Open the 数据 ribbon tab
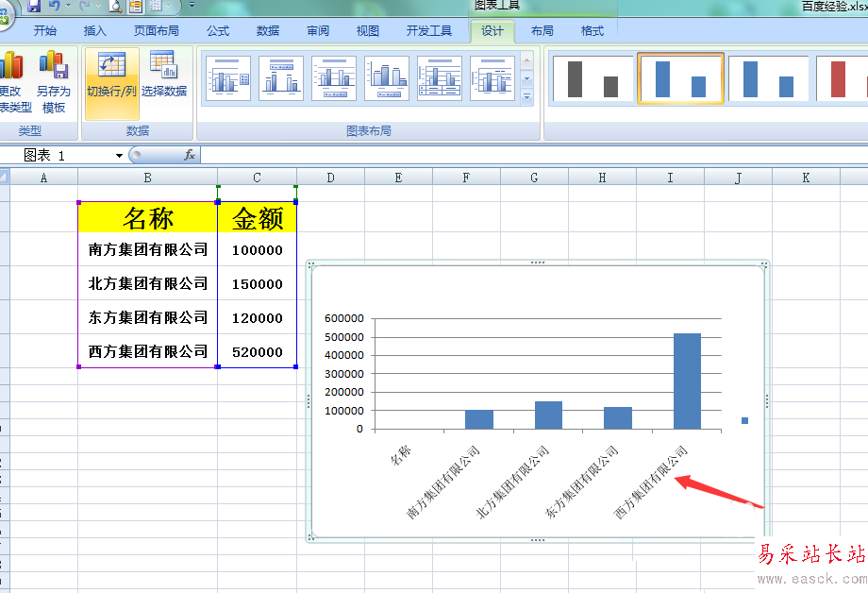868x593 pixels. (268, 31)
